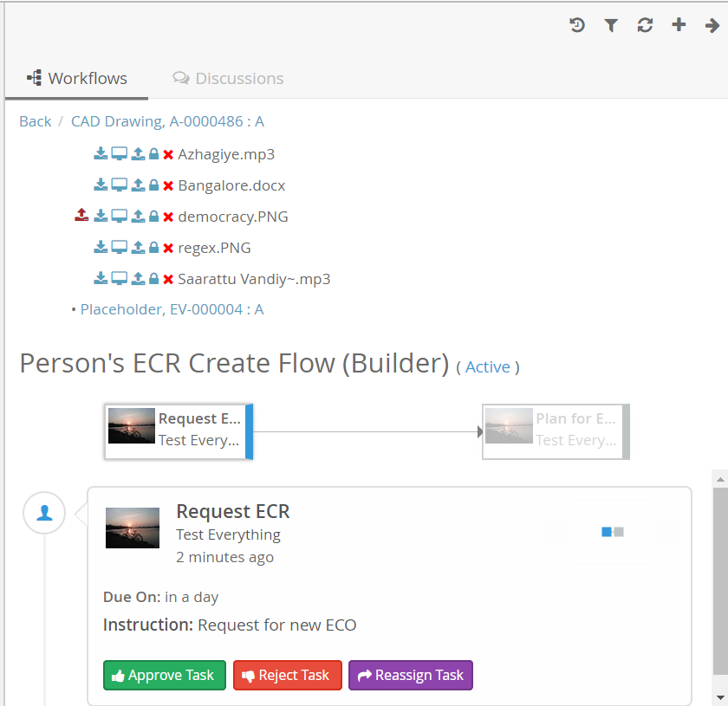Click the plus icon to add

[x=679, y=25]
